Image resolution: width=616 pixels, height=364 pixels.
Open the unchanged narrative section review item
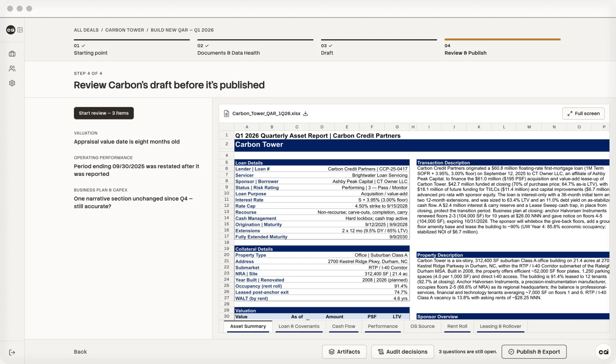[x=133, y=199]
